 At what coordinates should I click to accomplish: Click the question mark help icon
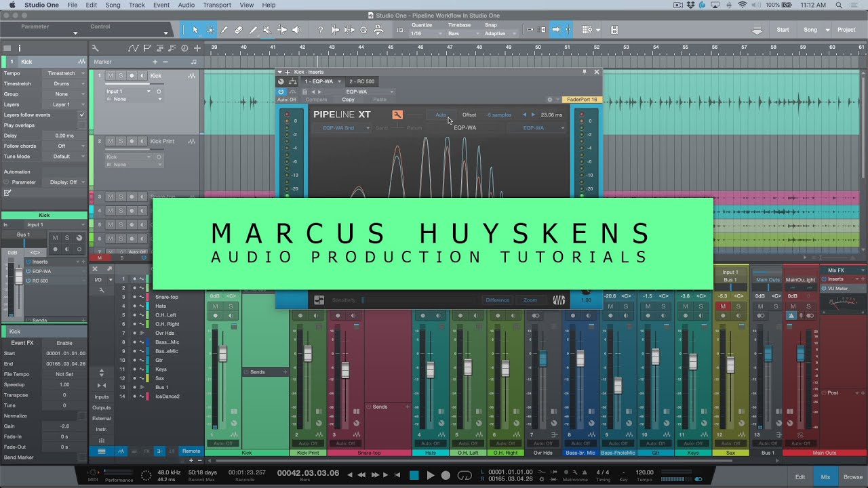(x=320, y=30)
